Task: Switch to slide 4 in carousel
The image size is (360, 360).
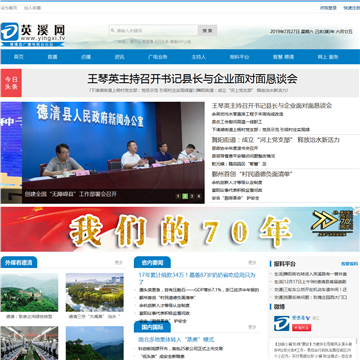Action: (x=199, y=196)
